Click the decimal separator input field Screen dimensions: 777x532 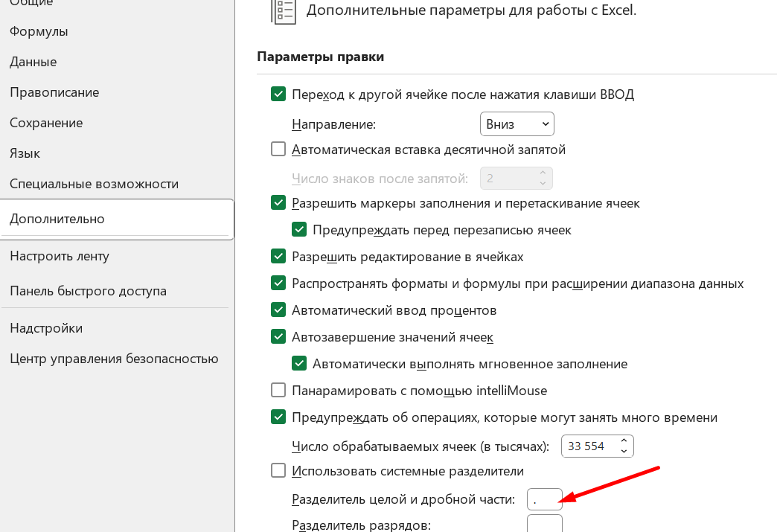[x=544, y=499]
